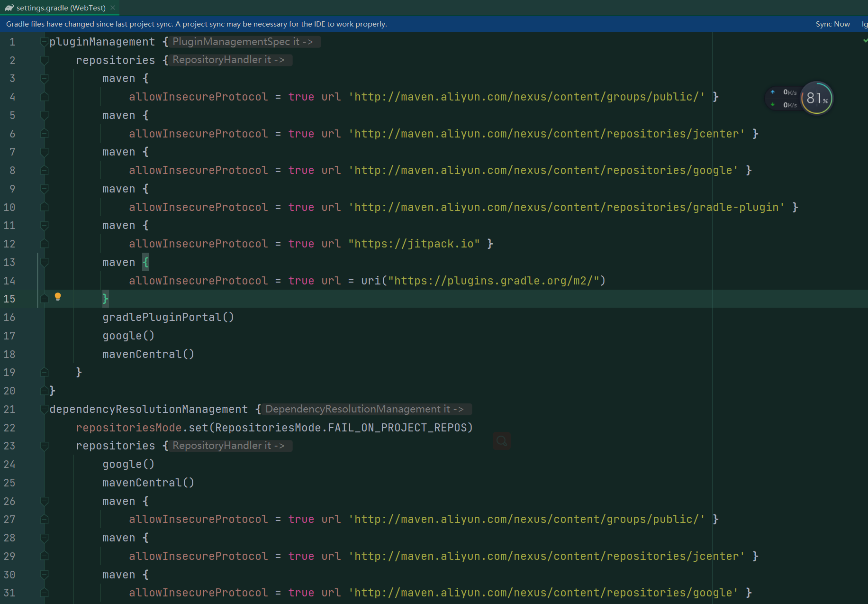Click RepositoryHandler hint on line 23

click(231, 446)
